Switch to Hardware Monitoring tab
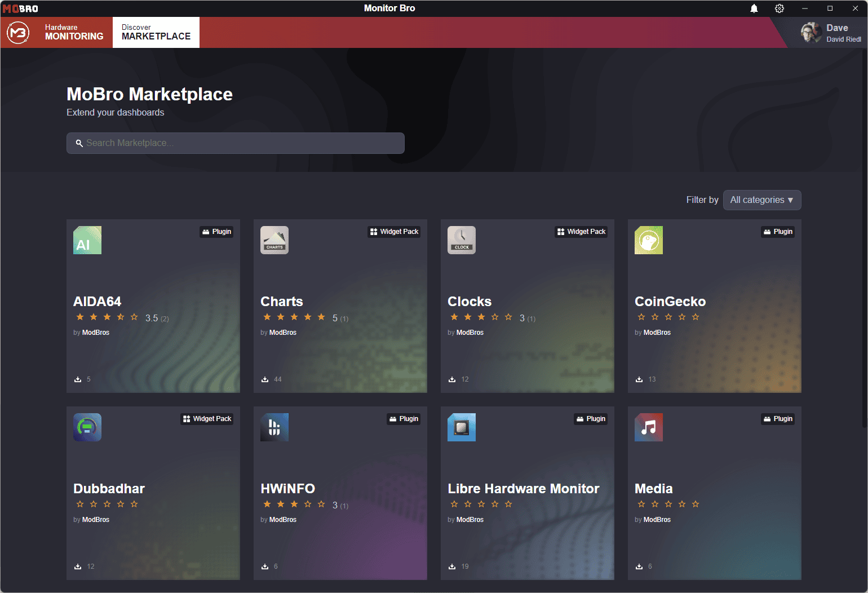 pyautogui.click(x=74, y=32)
